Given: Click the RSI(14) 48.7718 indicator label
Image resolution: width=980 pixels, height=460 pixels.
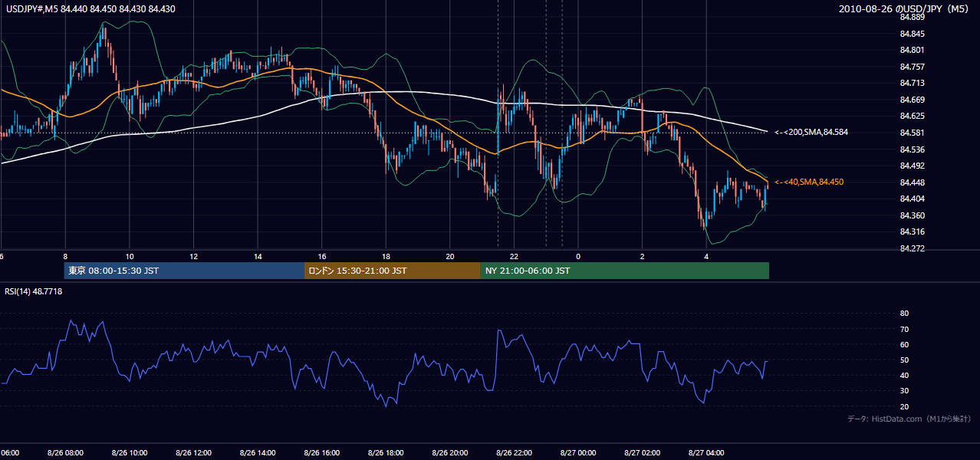Looking at the screenshot, I should [x=34, y=292].
